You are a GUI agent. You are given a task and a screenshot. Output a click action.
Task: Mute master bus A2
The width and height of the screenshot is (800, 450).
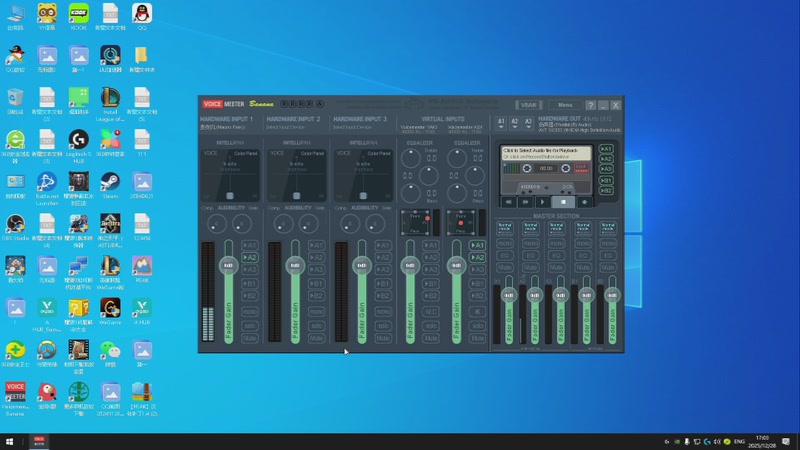tap(531, 267)
